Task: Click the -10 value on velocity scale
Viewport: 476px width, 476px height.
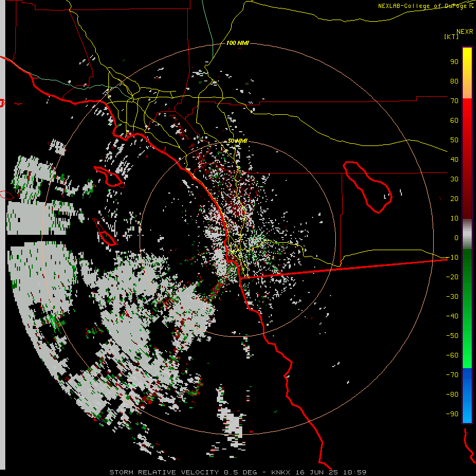Action: click(452, 258)
